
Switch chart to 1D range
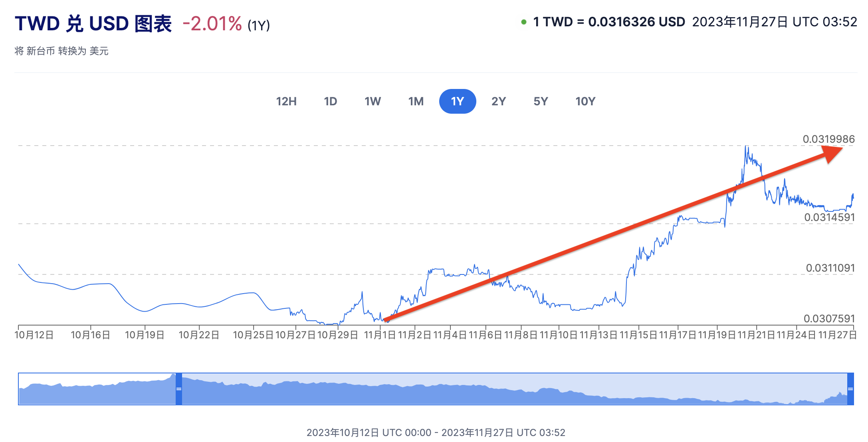click(x=330, y=101)
